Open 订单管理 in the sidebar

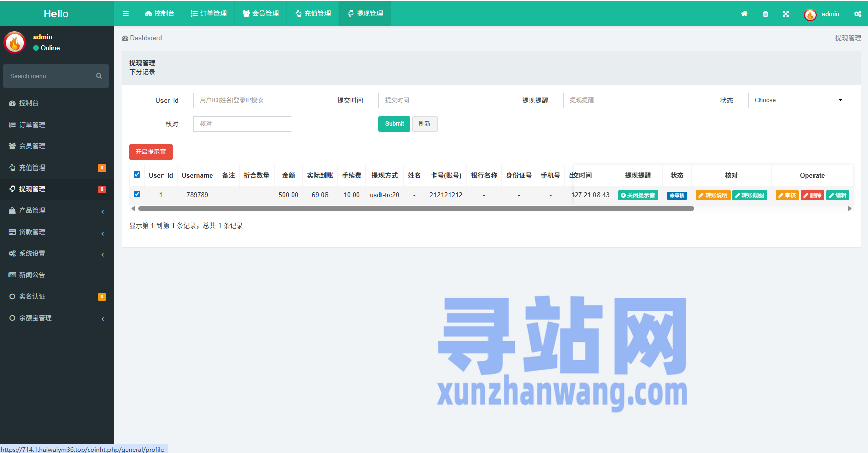coord(57,125)
